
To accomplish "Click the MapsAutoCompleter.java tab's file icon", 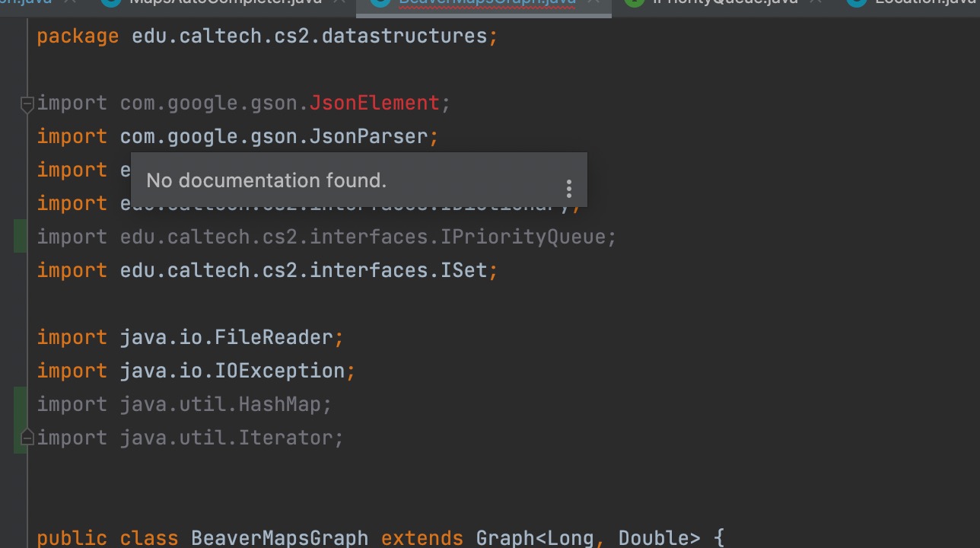I will [x=111, y=2].
